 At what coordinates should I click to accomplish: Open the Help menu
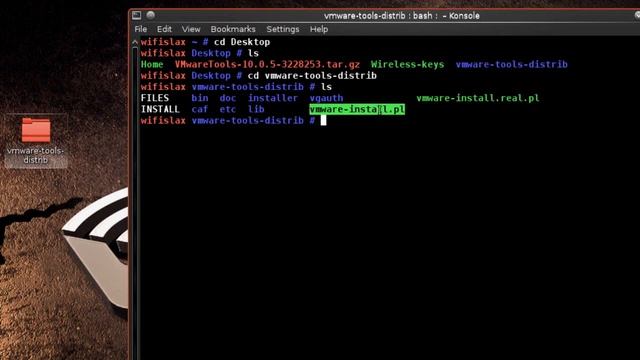click(x=319, y=29)
